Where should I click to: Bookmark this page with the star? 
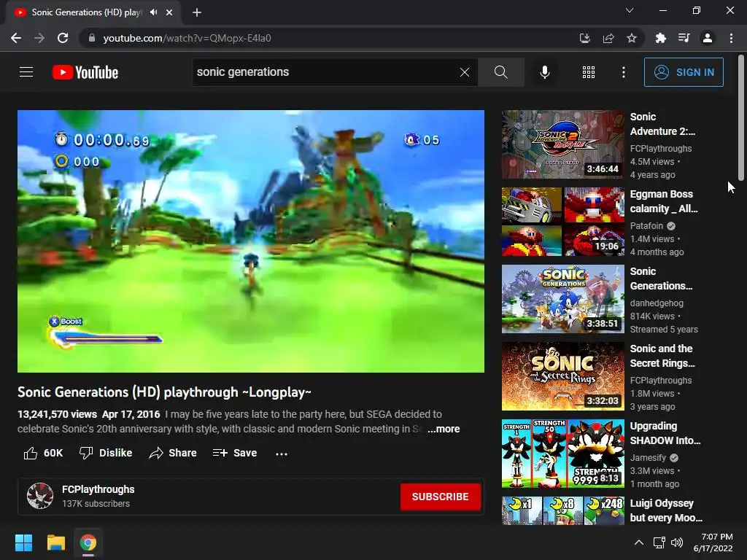pyautogui.click(x=632, y=38)
